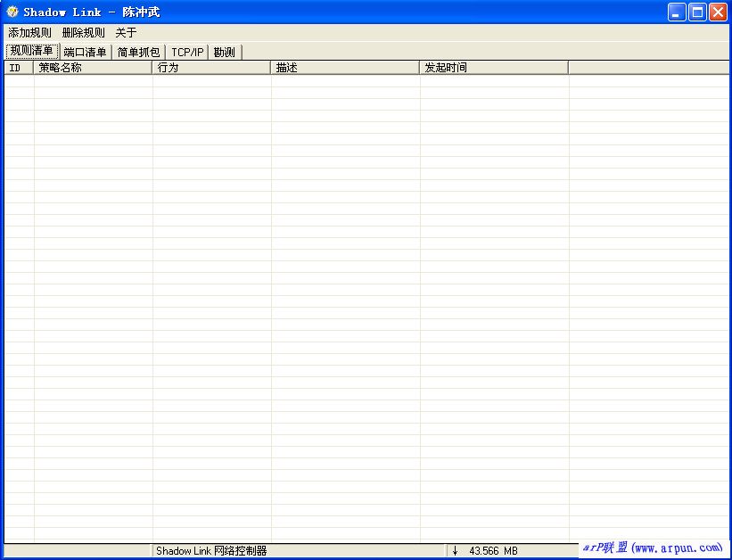Switch to the 规则清单 tab
This screenshot has width=732, height=560.
click(32, 51)
